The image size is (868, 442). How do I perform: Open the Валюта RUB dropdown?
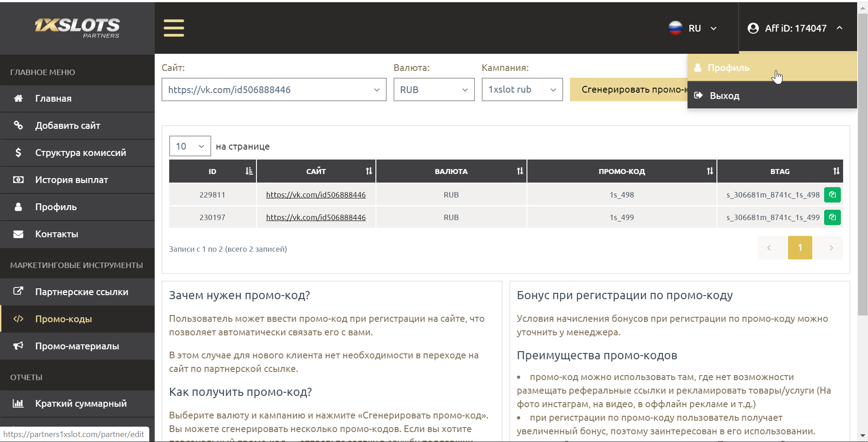[x=433, y=89]
